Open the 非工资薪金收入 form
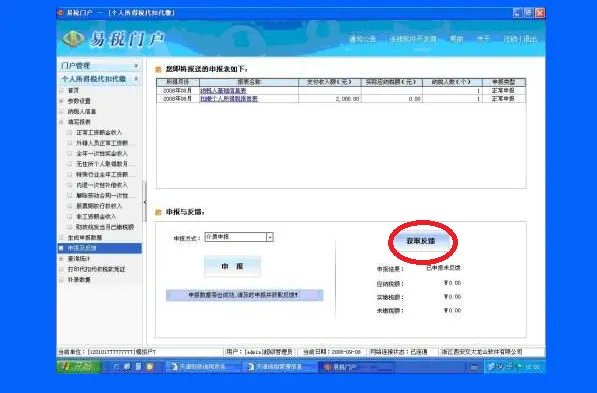The width and height of the screenshot is (597, 393). point(96,216)
